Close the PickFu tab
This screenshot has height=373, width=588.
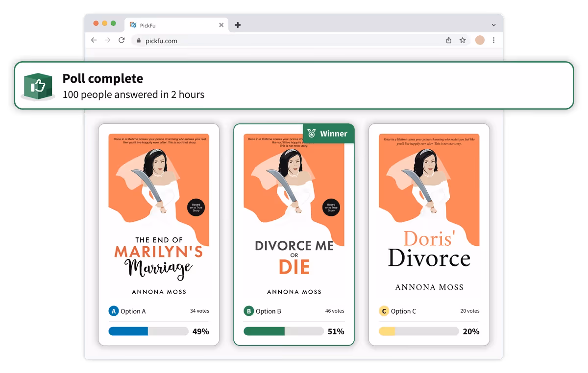click(x=221, y=25)
